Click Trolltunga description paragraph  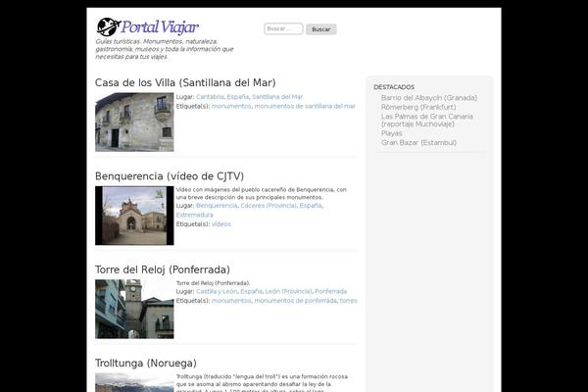pyautogui.click(x=262, y=383)
